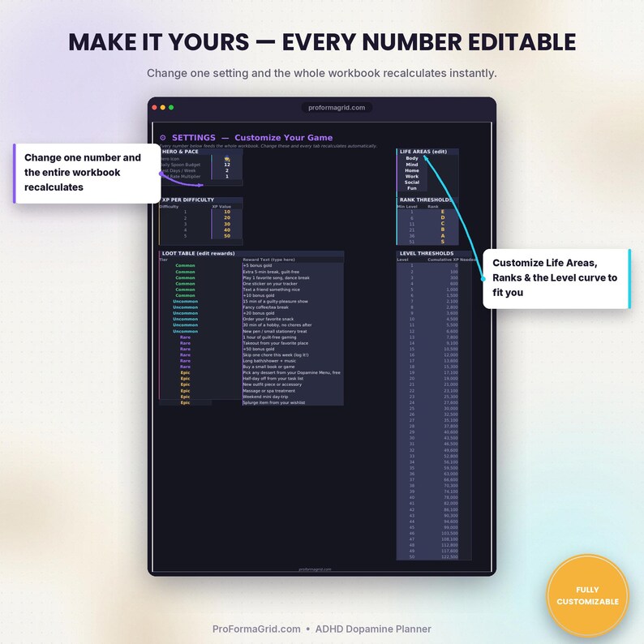Click the red close dot in browser frame
Image resolution: width=644 pixels, height=644 pixels.
coord(154,107)
